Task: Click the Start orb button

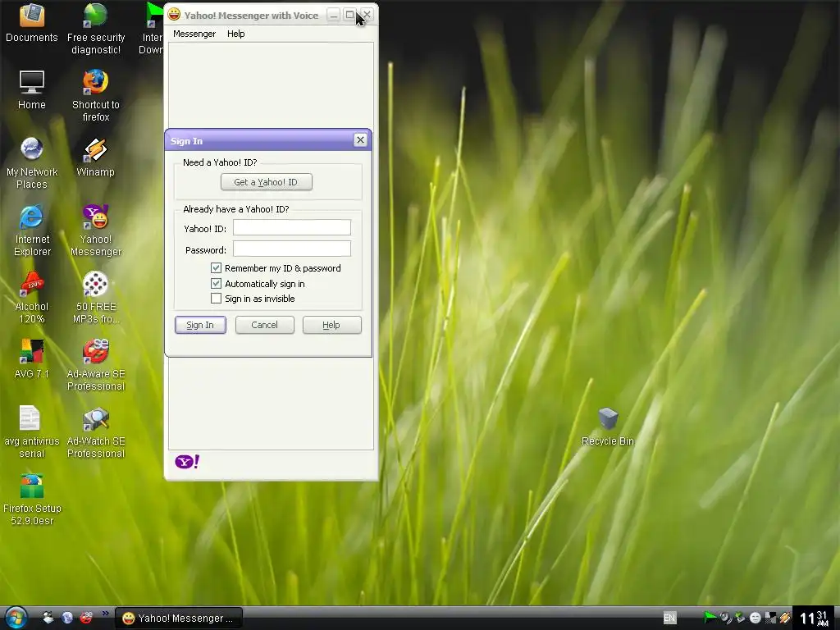Action: tap(16, 618)
